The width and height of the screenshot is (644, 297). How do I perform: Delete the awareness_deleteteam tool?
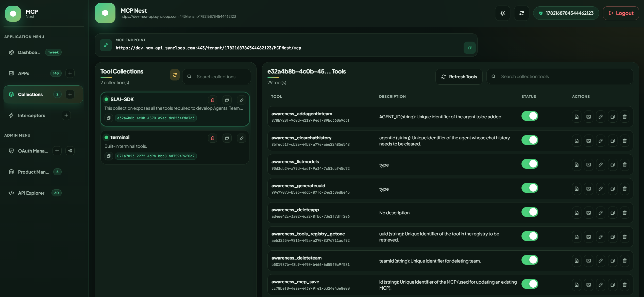tap(624, 261)
